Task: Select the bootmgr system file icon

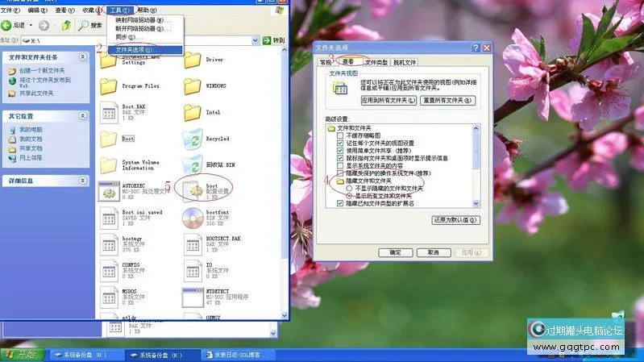Action: coord(109,244)
